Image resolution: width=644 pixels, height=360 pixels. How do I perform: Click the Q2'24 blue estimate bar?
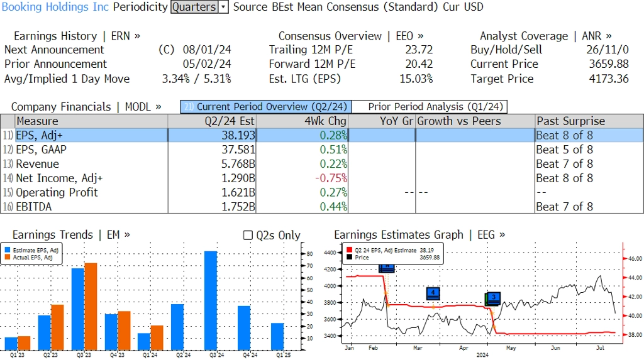[x=177, y=327]
